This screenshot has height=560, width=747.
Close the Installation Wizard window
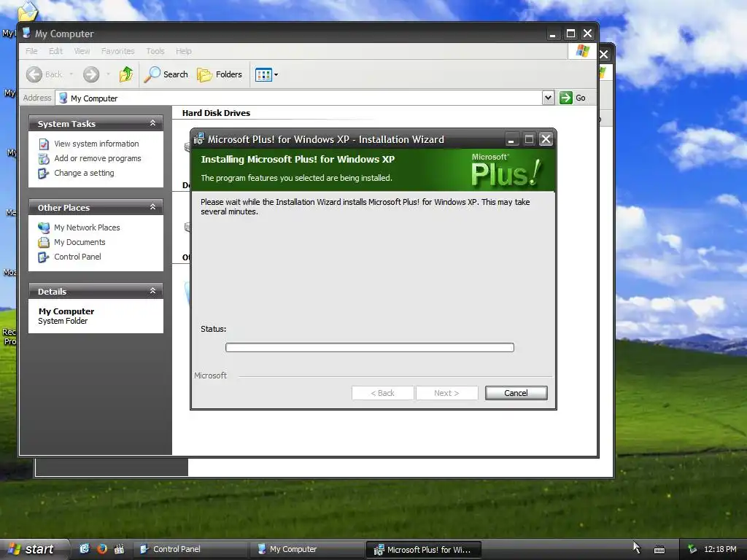(x=546, y=139)
